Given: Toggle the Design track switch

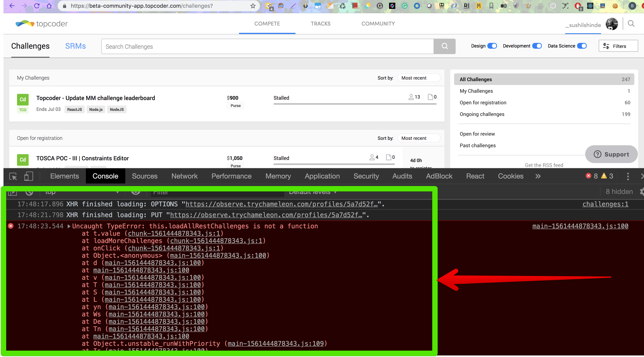Looking at the screenshot, I should pyautogui.click(x=492, y=46).
